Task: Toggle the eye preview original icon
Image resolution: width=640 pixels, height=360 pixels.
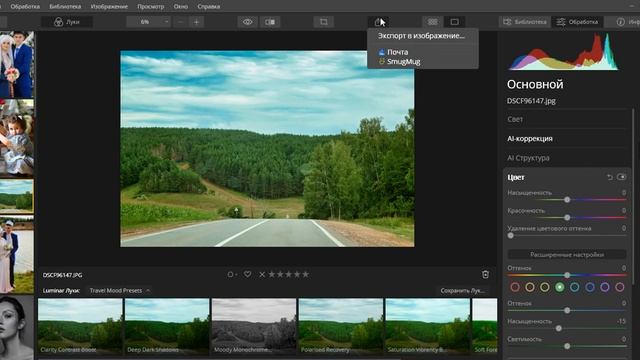Action: point(247,22)
